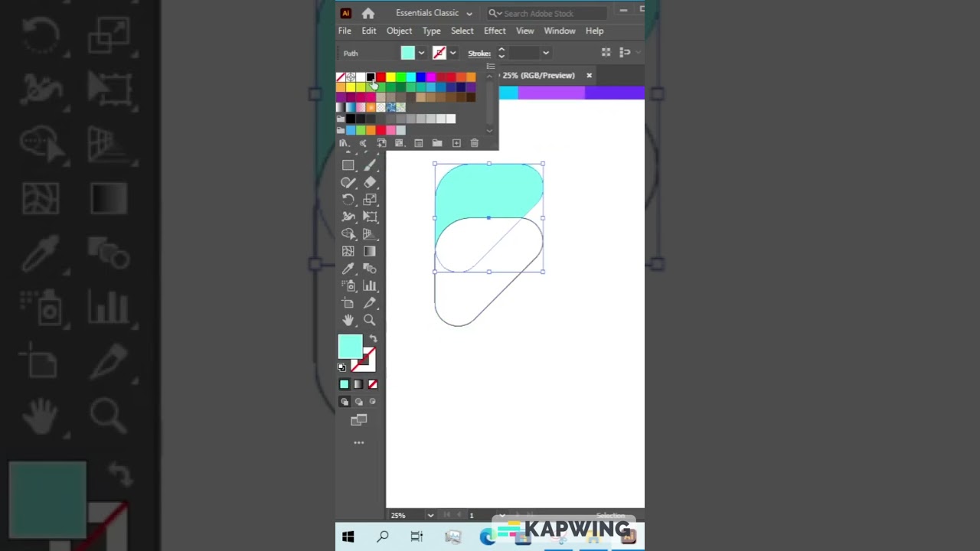Click Edit Toolbar three dots

click(358, 442)
